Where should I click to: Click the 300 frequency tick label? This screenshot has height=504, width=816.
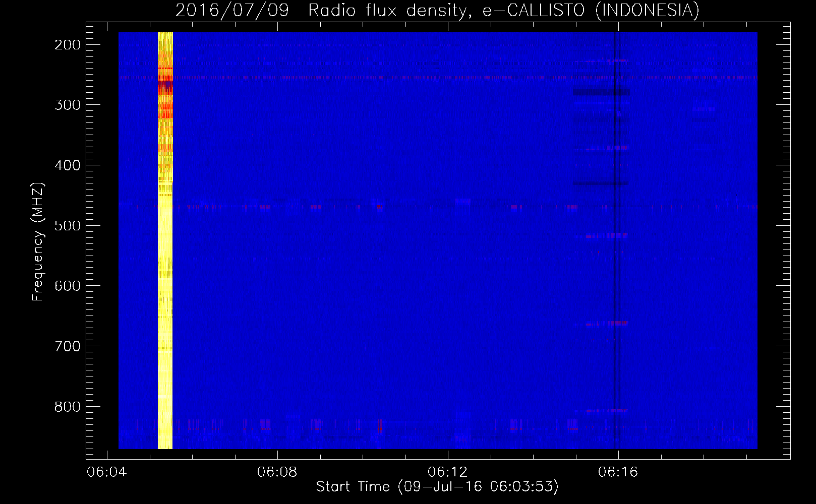[68, 105]
